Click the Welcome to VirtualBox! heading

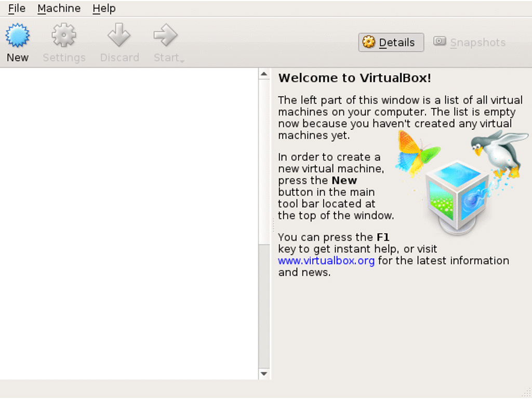[354, 78]
